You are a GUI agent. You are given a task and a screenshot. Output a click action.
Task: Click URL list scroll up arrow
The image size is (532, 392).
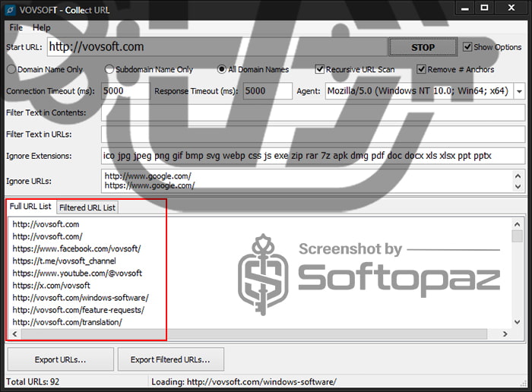click(x=517, y=224)
